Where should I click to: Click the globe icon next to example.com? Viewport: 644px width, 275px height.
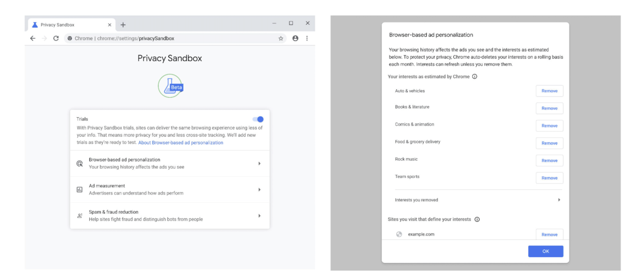click(x=399, y=234)
